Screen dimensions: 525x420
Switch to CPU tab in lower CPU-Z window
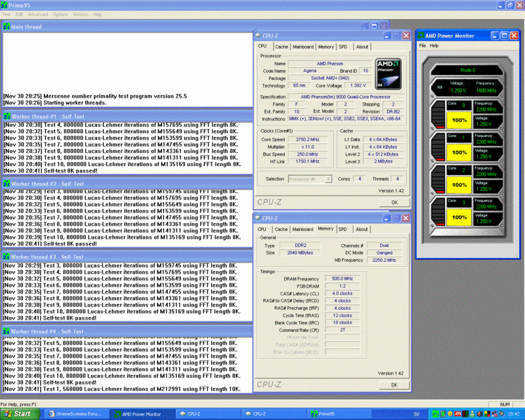click(262, 229)
